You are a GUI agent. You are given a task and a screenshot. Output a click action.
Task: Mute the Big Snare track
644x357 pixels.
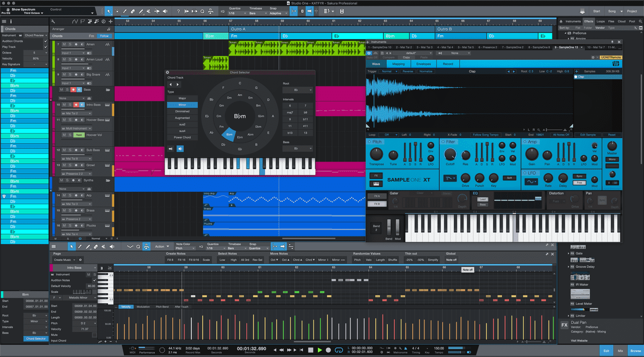click(x=64, y=75)
